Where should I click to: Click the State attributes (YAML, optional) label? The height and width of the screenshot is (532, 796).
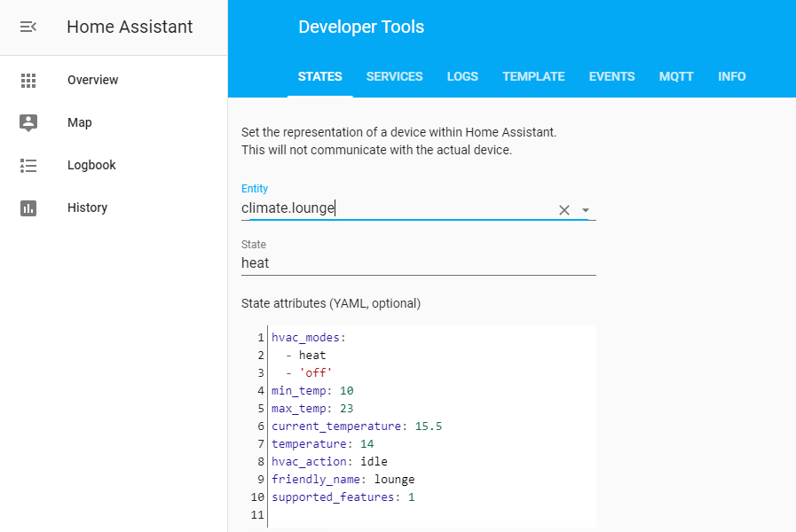pos(330,303)
